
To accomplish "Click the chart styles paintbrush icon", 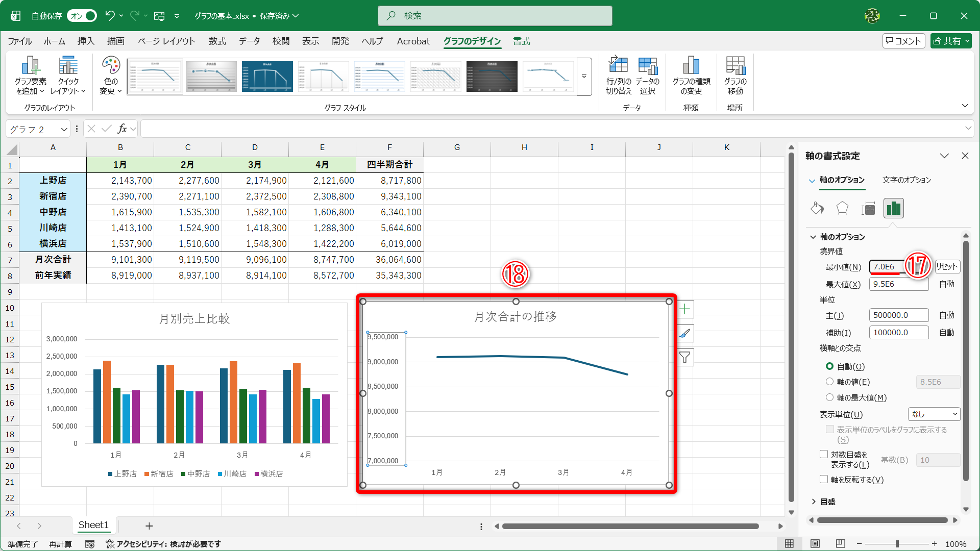I will (x=685, y=334).
